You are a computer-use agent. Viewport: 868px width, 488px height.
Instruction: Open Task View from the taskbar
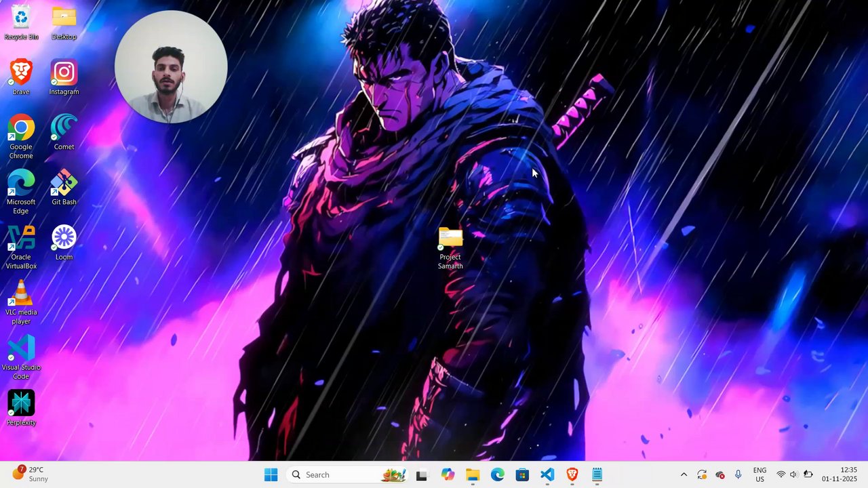(x=421, y=475)
